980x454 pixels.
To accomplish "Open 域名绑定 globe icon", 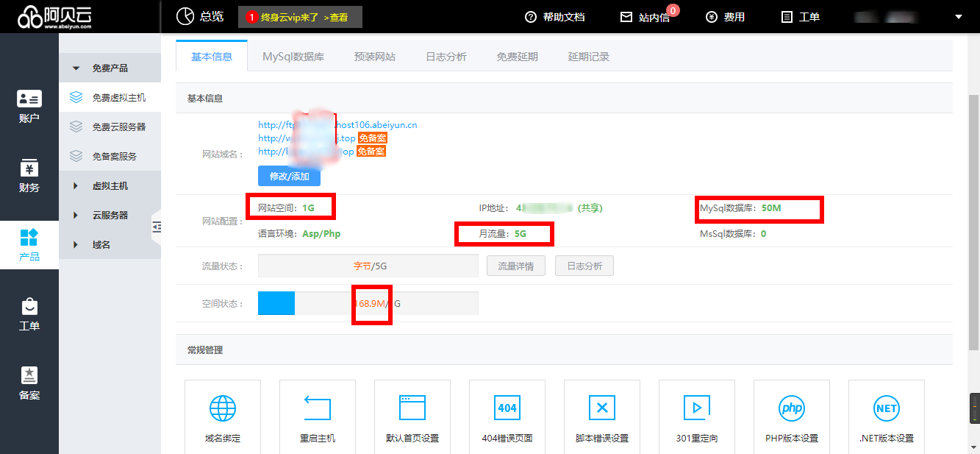I will [x=223, y=408].
